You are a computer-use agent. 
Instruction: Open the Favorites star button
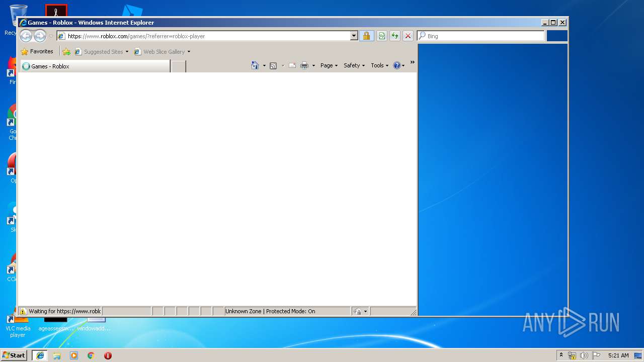coord(37,51)
